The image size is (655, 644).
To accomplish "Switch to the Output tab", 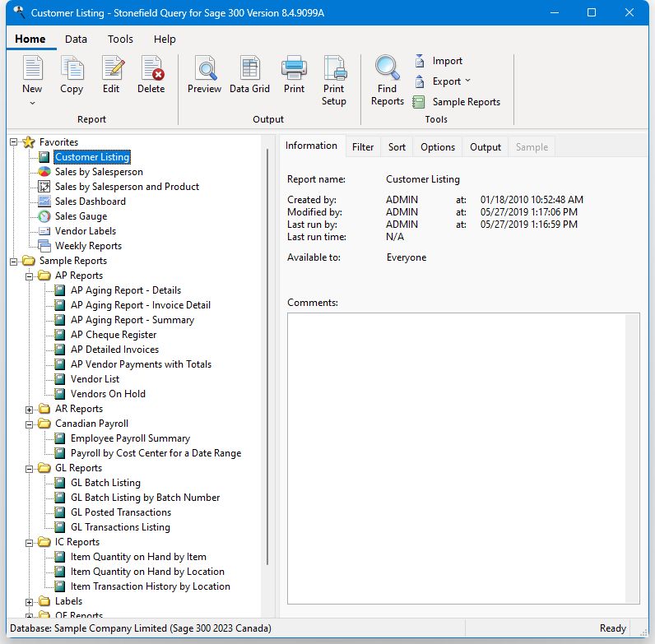I will coord(485,147).
